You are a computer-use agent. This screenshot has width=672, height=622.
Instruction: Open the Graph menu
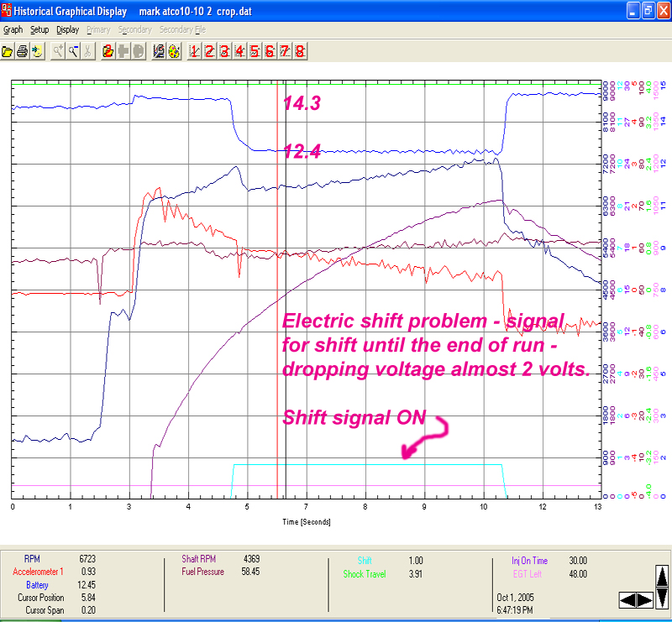[x=13, y=29]
